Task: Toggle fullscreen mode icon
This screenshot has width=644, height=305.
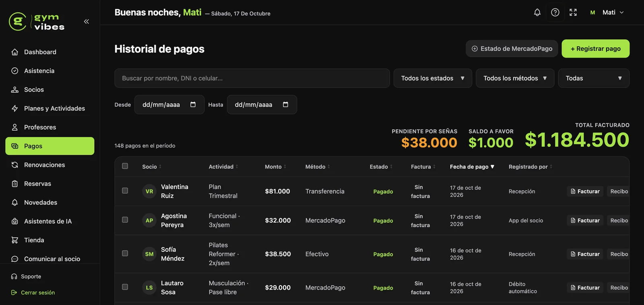Action: 573,12
